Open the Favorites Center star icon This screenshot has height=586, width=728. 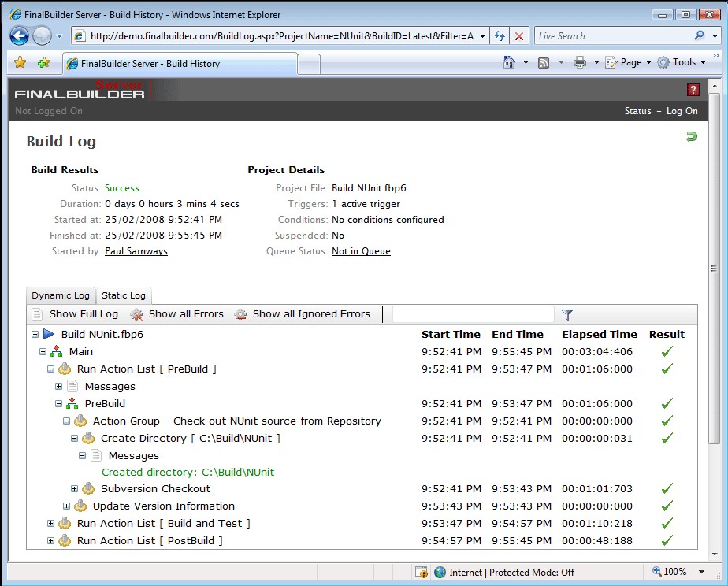[20, 62]
